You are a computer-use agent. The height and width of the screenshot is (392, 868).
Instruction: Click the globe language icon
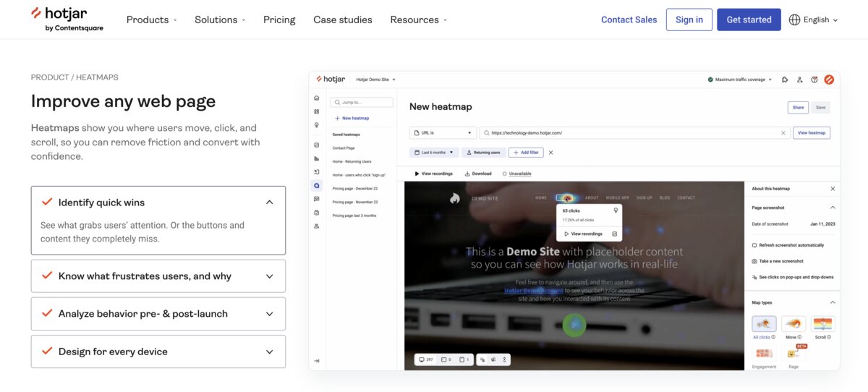(794, 20)
